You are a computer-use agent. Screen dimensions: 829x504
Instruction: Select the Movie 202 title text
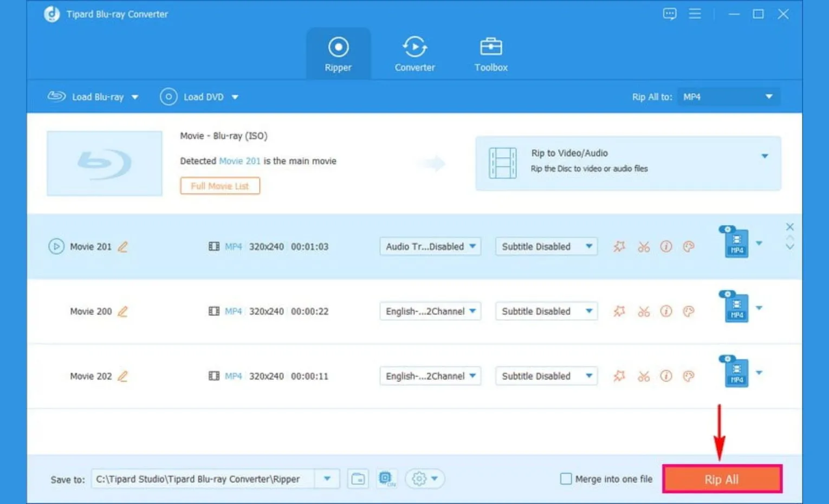[x=90, y=376]
